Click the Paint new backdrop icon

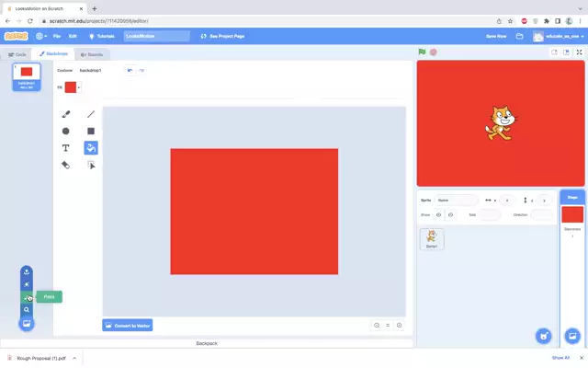27,297
